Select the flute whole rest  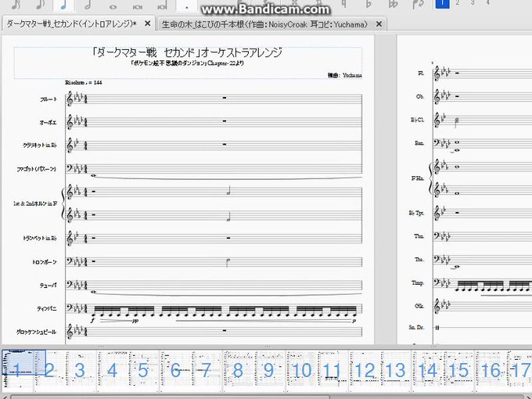[x=225, y=98]
